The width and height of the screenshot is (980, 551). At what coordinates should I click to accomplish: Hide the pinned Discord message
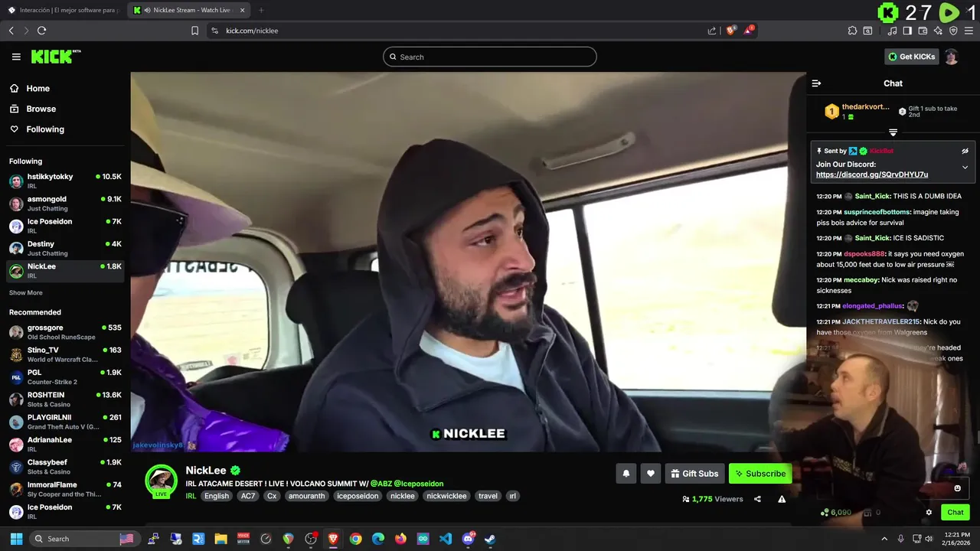click(x=965, y=151)
